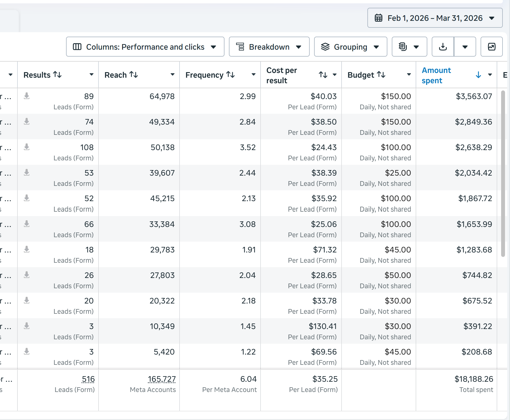Click the total reach 165,727 value
The image size is (510, 420).
tap(162, 379)
